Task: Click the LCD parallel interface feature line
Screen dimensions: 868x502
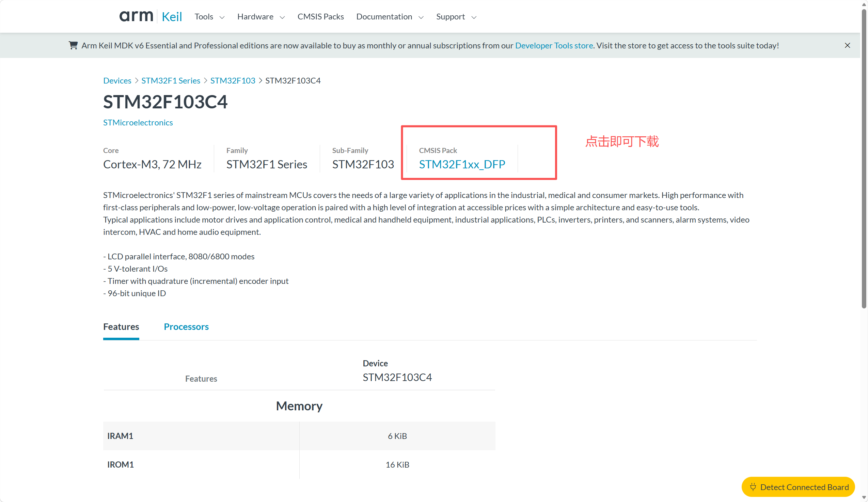Action: [x=179, y=256]
